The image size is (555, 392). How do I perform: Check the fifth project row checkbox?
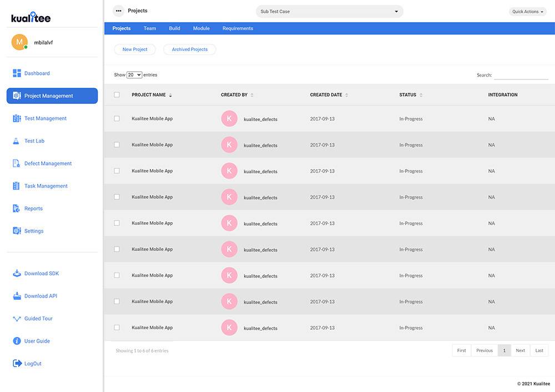pyautogui.click(x=117, y=223)
